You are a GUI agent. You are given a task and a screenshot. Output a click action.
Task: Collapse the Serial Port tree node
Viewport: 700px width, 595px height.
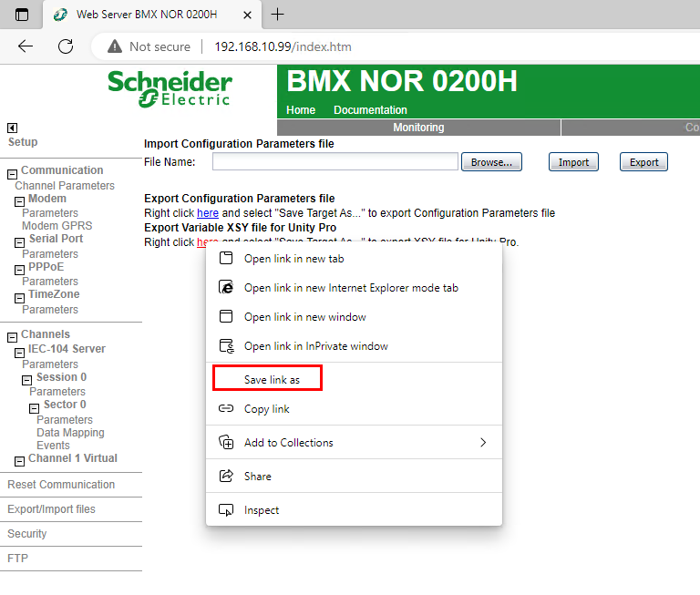(x=19, y=242)
